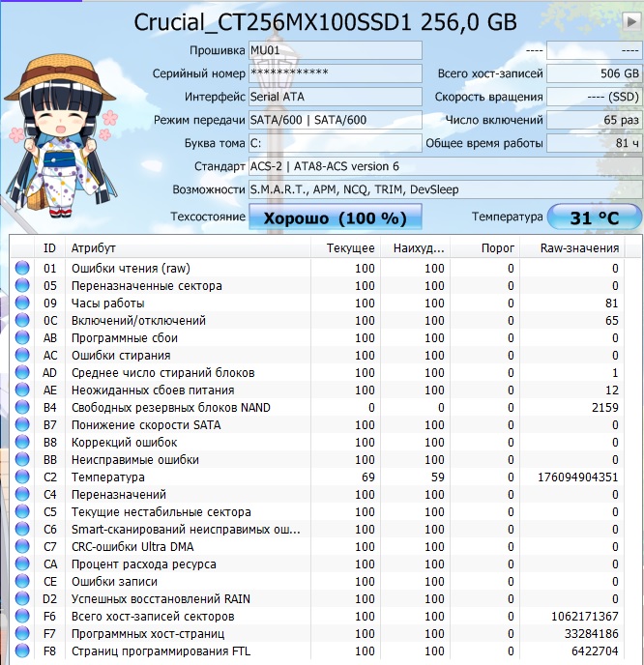Click the current value 69 in Температура row
644x665 pixels.
click(367, 477)
